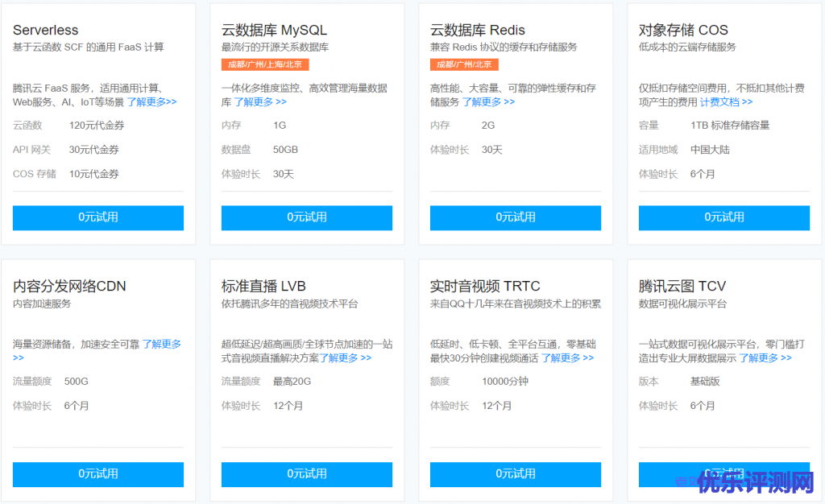
Task: Click the 12个月 duration in TRTC card
Action: click(x=496, y=405)
